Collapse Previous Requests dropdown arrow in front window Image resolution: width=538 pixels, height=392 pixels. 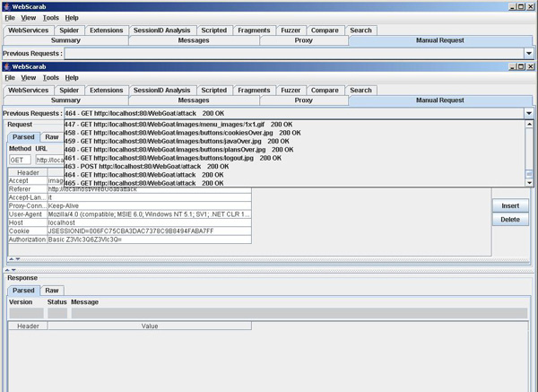(x=529, y=113)
